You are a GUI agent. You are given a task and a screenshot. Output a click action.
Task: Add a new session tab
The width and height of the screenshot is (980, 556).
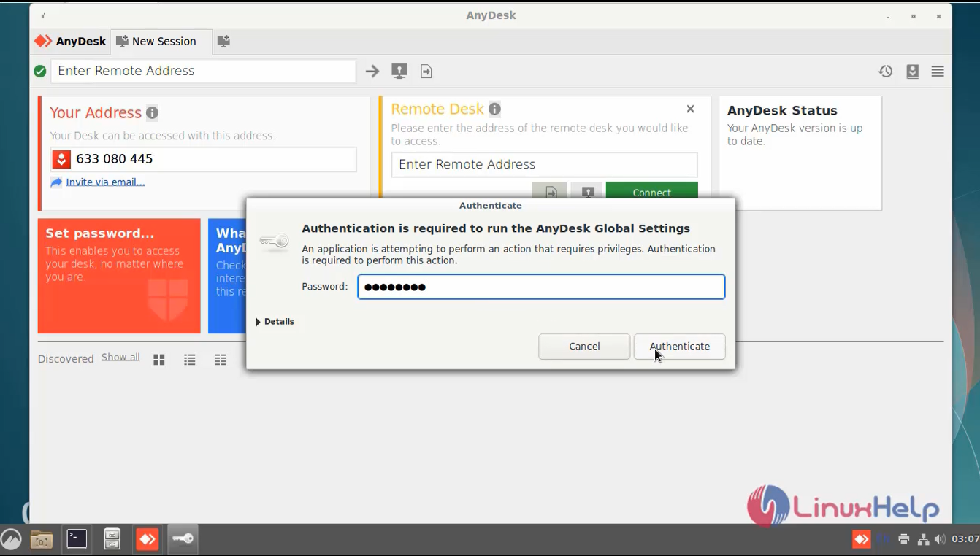click(223, 42)
